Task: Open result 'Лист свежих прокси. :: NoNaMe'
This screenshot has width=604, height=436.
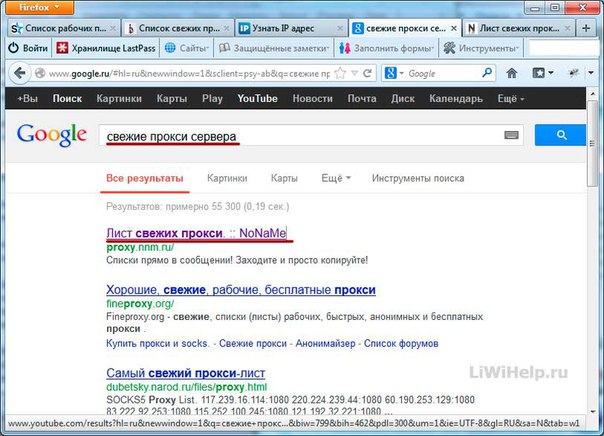Action: click(x=196, y=233)
